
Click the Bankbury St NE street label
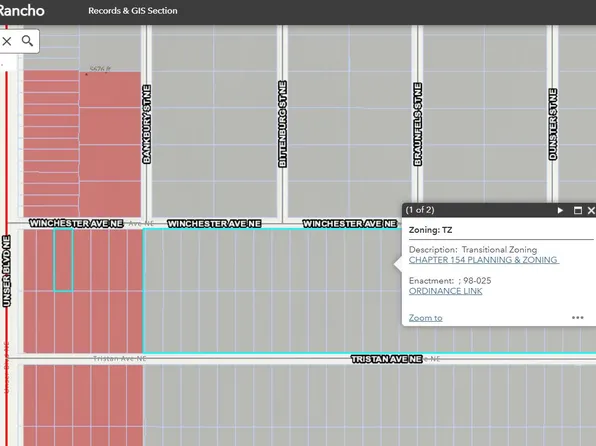[147, 124]
